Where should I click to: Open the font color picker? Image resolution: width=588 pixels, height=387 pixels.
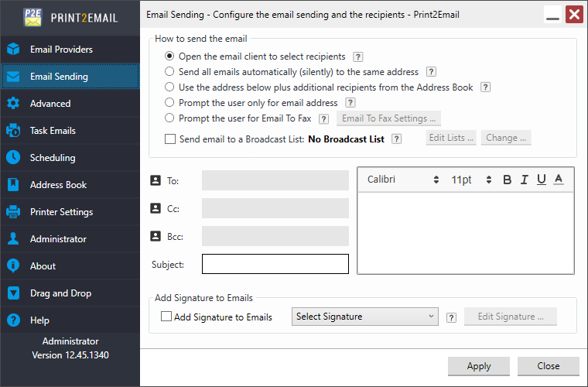559,180
